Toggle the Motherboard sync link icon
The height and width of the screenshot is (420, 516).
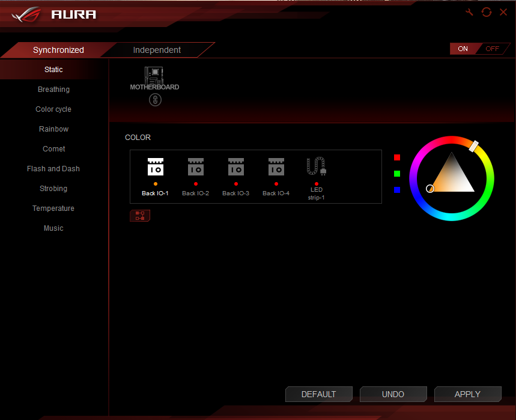click(155, 100)
